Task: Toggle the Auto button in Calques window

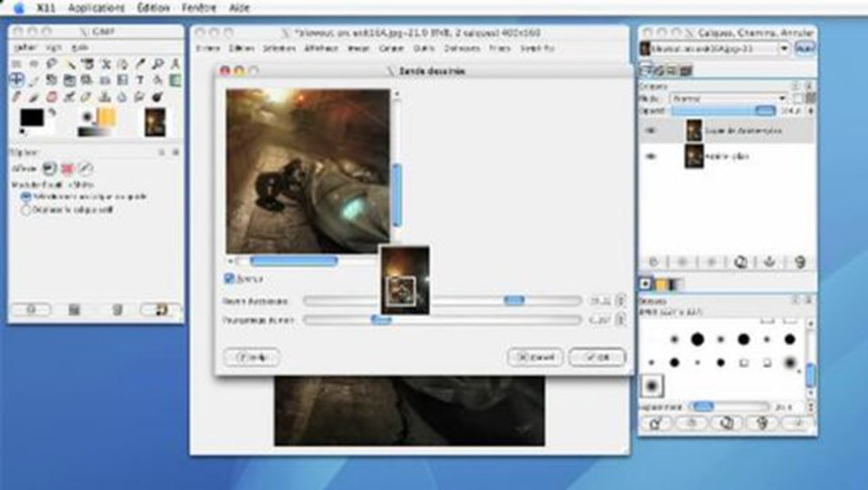Action: tap(805, 48)
